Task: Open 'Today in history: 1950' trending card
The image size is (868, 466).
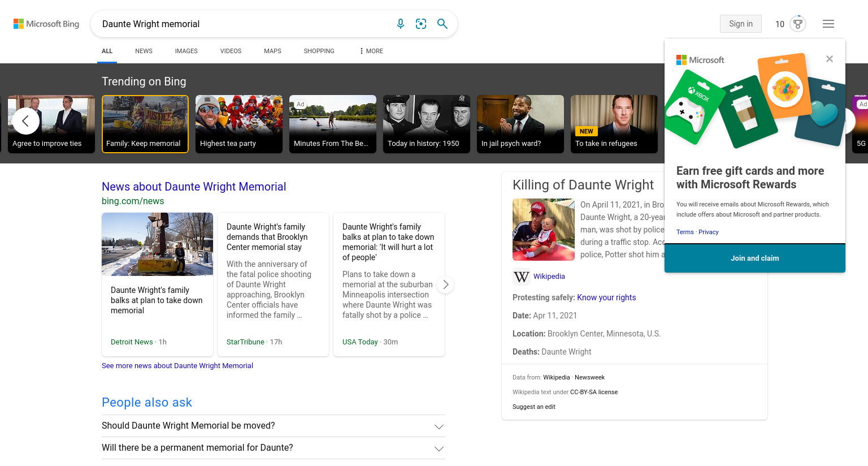Action: tap(427, 124)
